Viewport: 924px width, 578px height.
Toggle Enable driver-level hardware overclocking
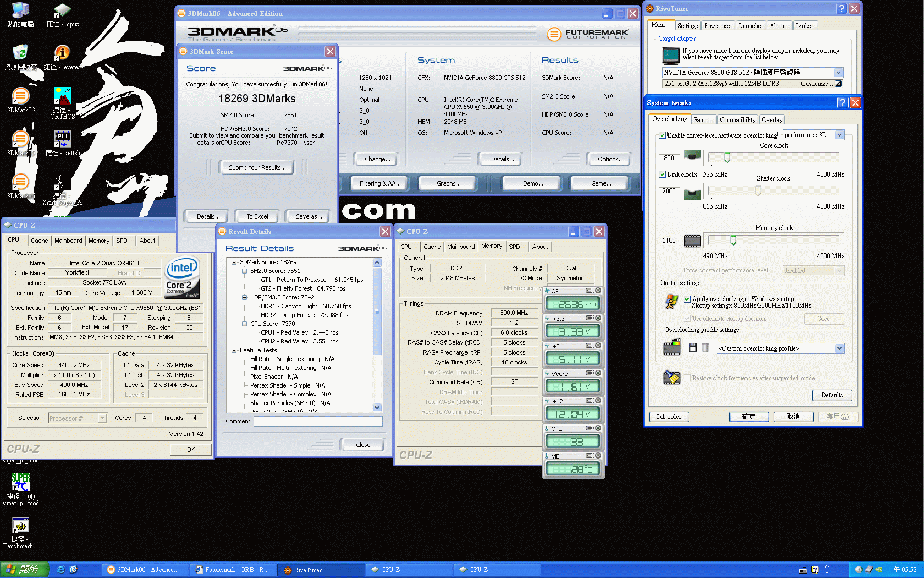pos(662,135)
